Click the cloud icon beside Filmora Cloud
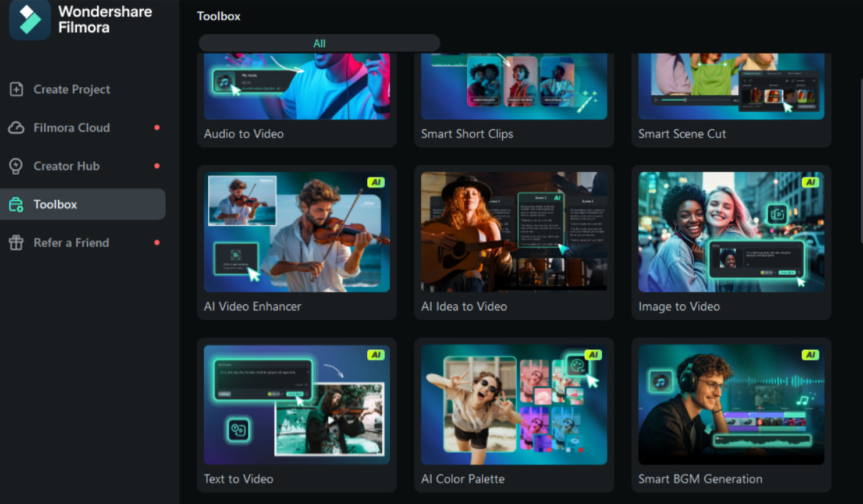Viewport: 863px width, 504px height. 16,127
